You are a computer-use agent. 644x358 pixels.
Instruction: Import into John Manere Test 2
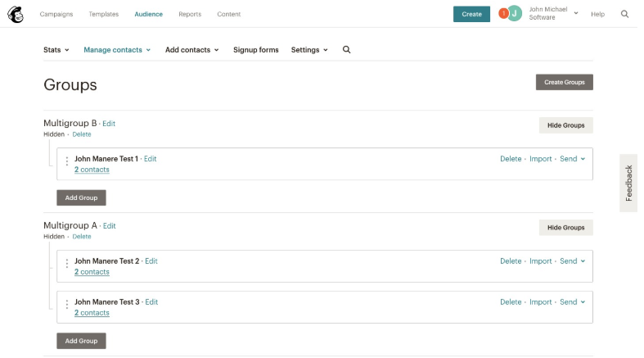tap(541, 261)
